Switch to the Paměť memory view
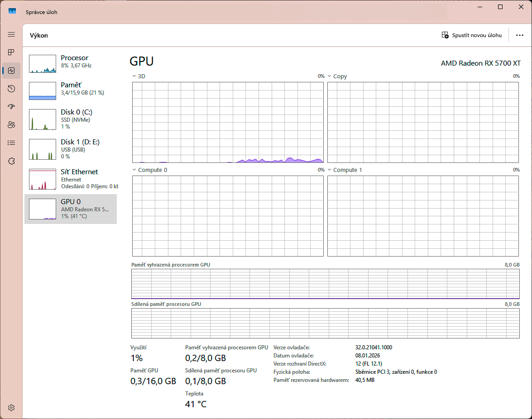The width and height of the screenshot is (532, 419). (x=70, y=89)
